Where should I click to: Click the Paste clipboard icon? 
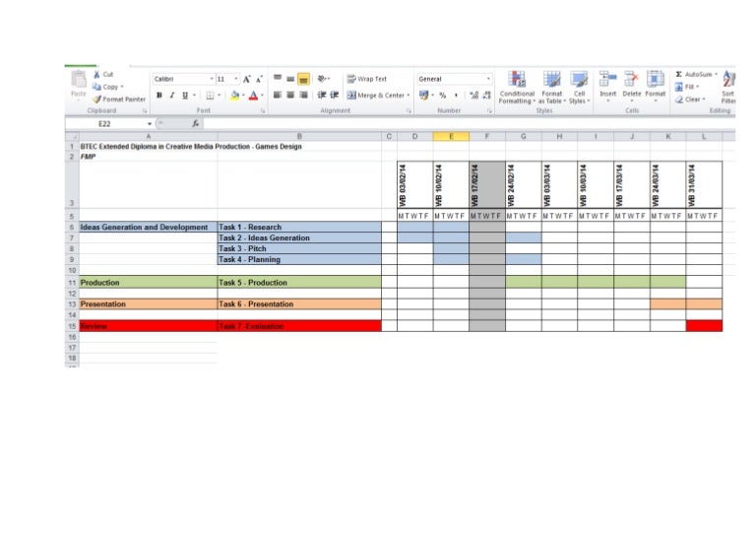(79, 79)
